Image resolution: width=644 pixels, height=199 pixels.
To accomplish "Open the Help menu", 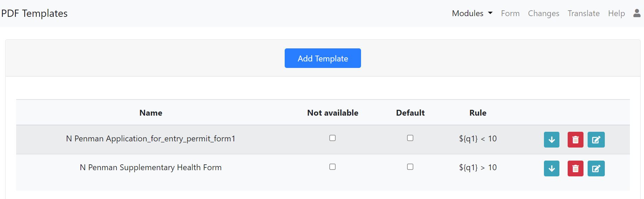I will click(616, 13).
